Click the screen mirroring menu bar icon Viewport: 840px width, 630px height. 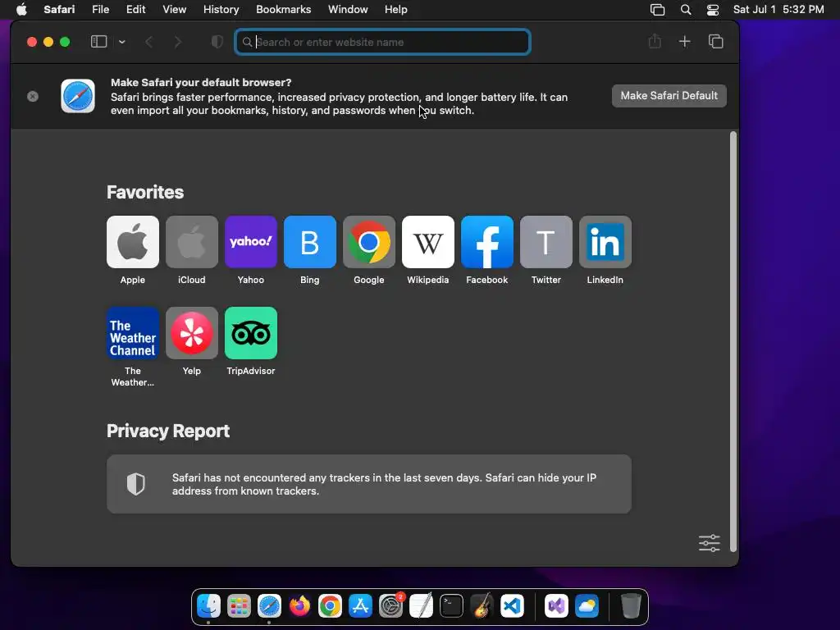coord(657,10)
